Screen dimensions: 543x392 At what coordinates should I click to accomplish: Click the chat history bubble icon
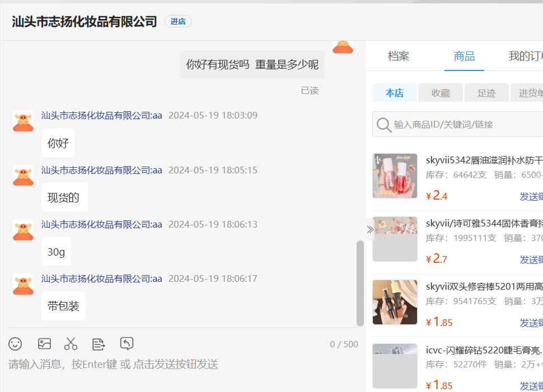(x=127, y=344)
